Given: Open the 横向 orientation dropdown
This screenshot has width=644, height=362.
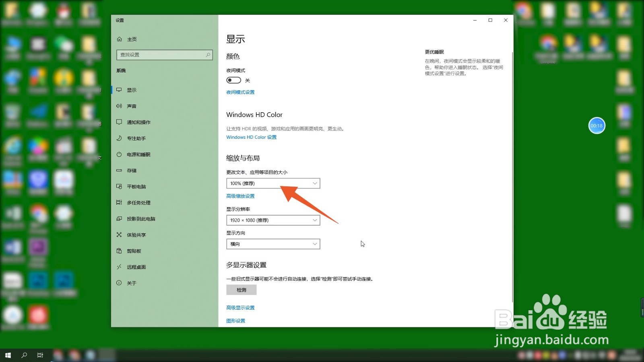Looking at the screenshot, I should click(x=273, y=244).
